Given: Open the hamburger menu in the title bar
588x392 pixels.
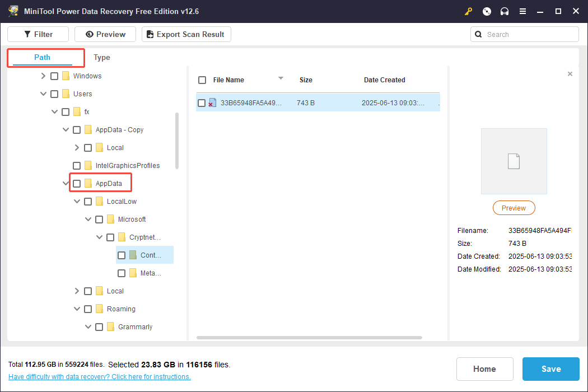Looking at the screenshot, I should point(522,11).
